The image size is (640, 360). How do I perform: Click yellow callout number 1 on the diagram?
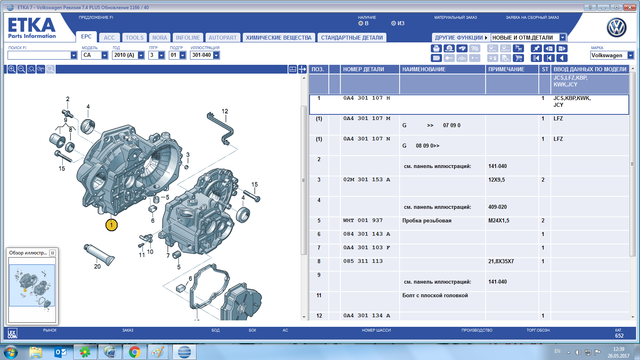click(x=111, y=225)
